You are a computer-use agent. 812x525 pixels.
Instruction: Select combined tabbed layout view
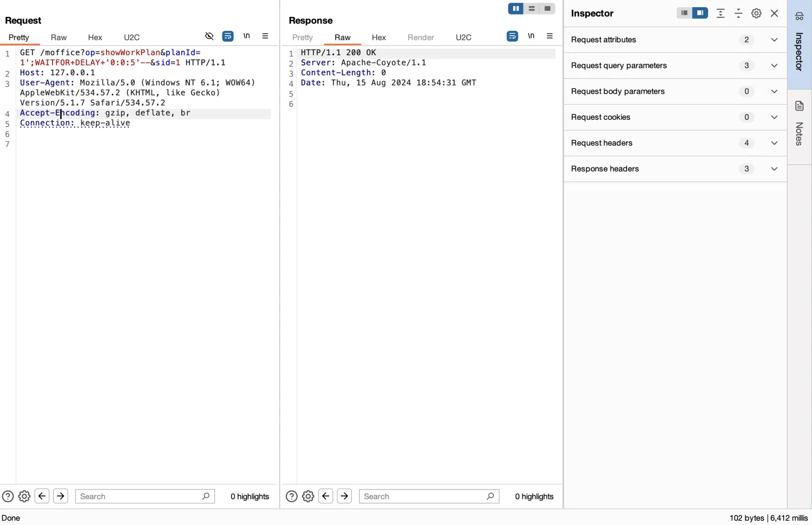coord(547,9)
